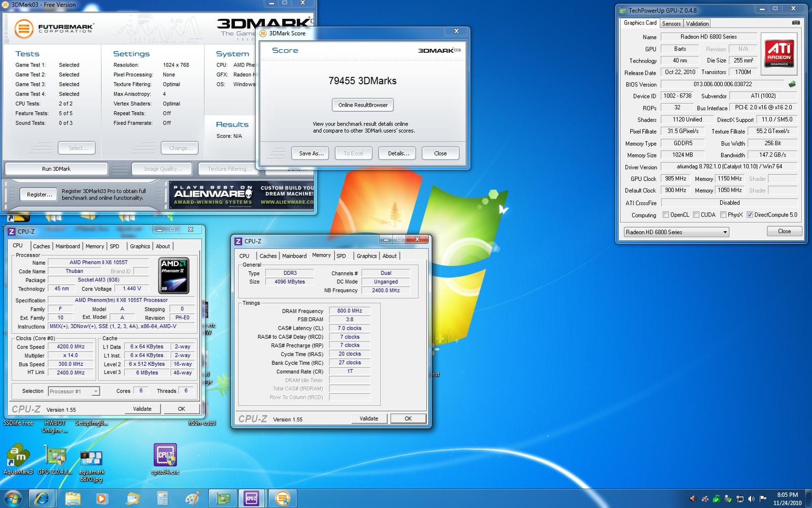Click OK in the left CPU-Z window
This screenshot has height=508, width=812.
tap(181, 409)
